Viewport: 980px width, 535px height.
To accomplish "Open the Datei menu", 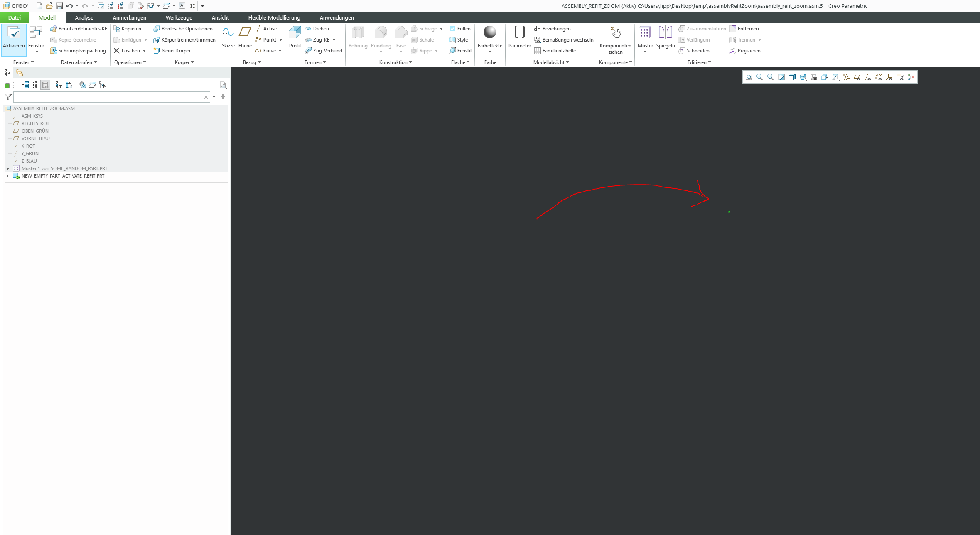I will [x=14, y=17].
